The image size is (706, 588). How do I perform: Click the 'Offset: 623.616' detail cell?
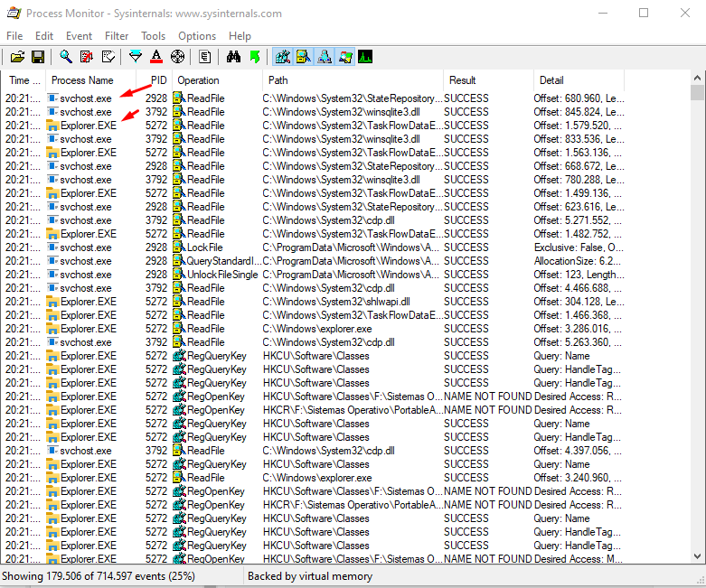579,207
